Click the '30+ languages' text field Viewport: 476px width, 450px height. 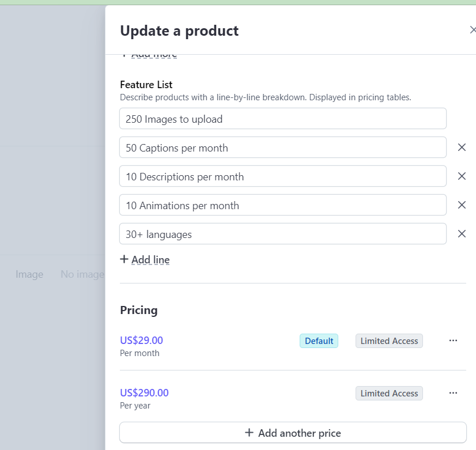[x=282, y=234]
